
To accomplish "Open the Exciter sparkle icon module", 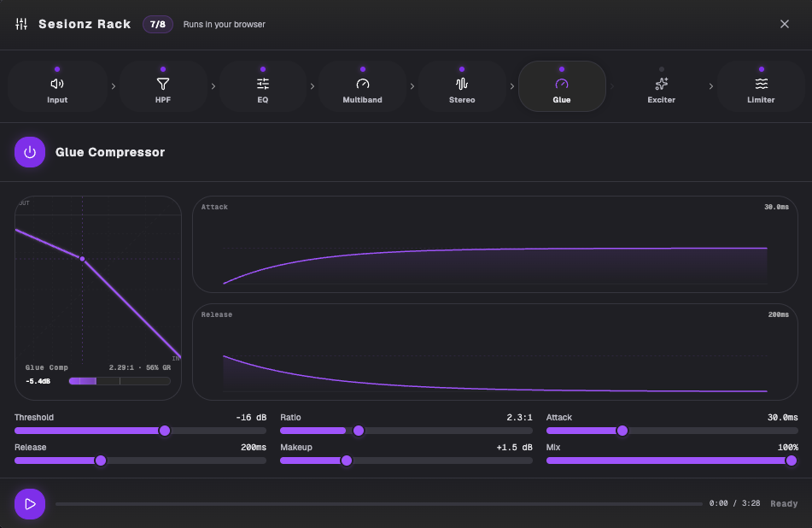I will tap(662, 86).
